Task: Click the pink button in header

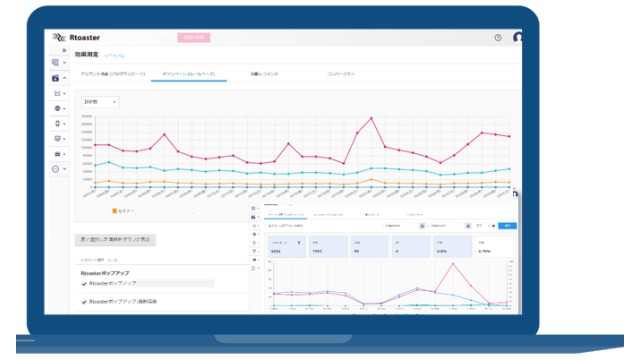Action: 193,38
